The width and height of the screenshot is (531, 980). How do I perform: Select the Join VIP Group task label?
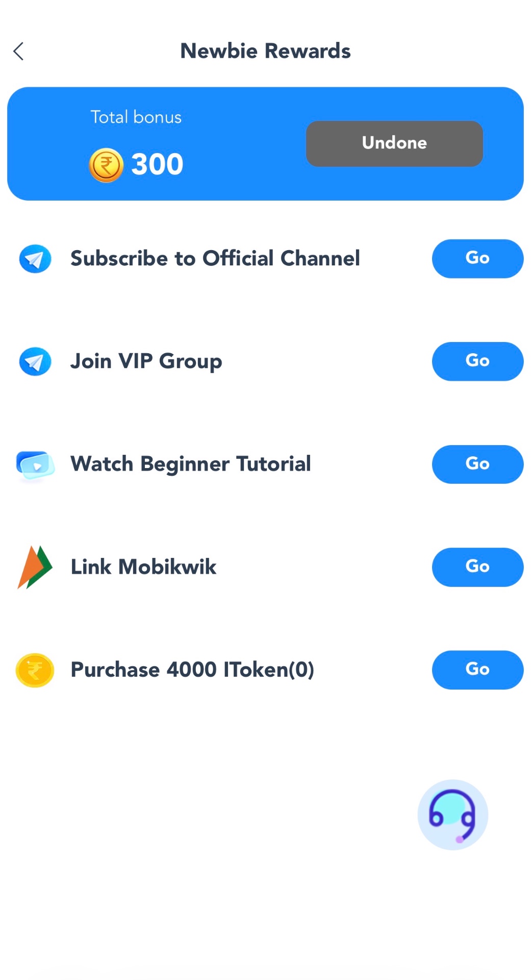point(146,361)
